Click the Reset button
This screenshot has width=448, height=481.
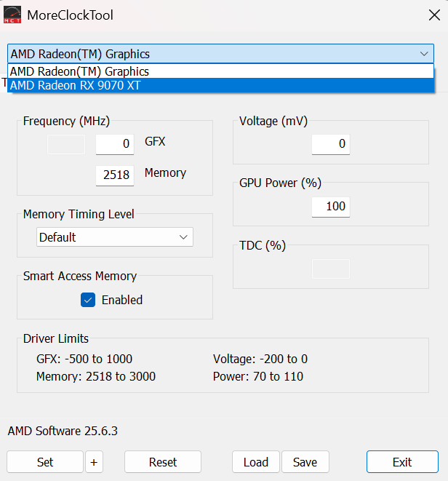pyautogui.click(x=163, y=461)
